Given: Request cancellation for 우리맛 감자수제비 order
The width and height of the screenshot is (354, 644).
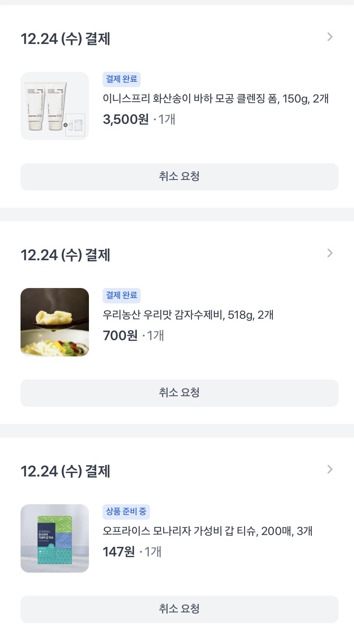Looking at the screenshot, I should pyautogui.click(x=180, y=393).
